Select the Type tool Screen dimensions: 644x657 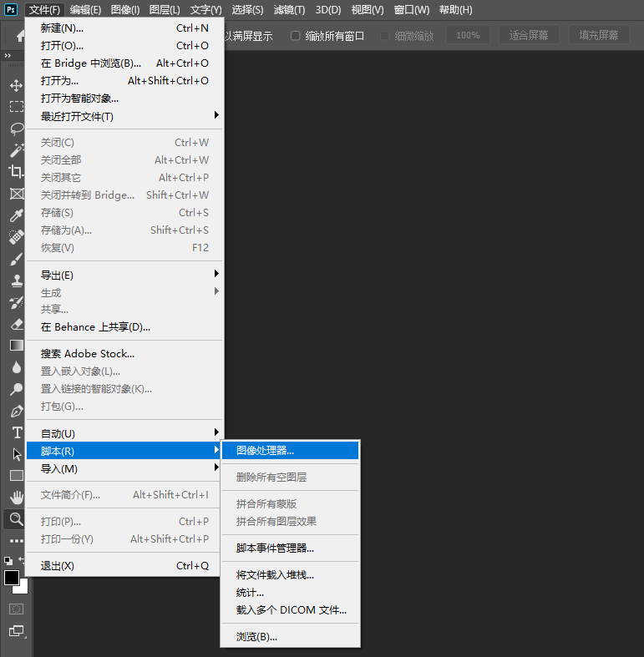(17, 432)
